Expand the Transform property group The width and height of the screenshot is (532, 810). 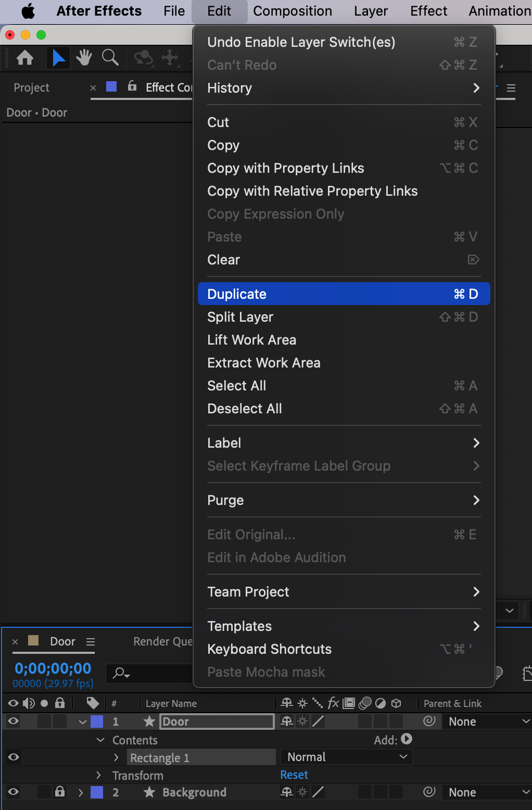(x=99, y=775)
